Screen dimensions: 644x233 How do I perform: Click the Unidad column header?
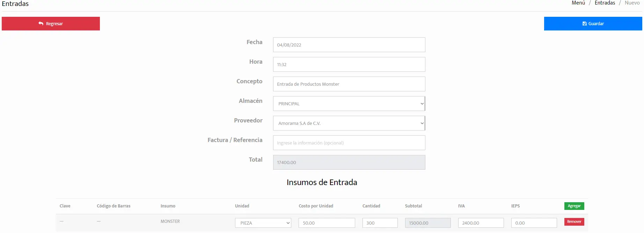tap(242, 206)
